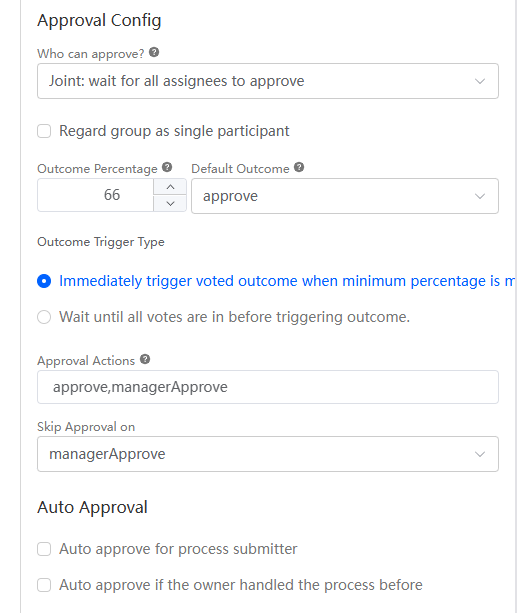Select "Immediately trigger voted outcome" radio button
517x613 pixels.
click(x=44, y=281)
